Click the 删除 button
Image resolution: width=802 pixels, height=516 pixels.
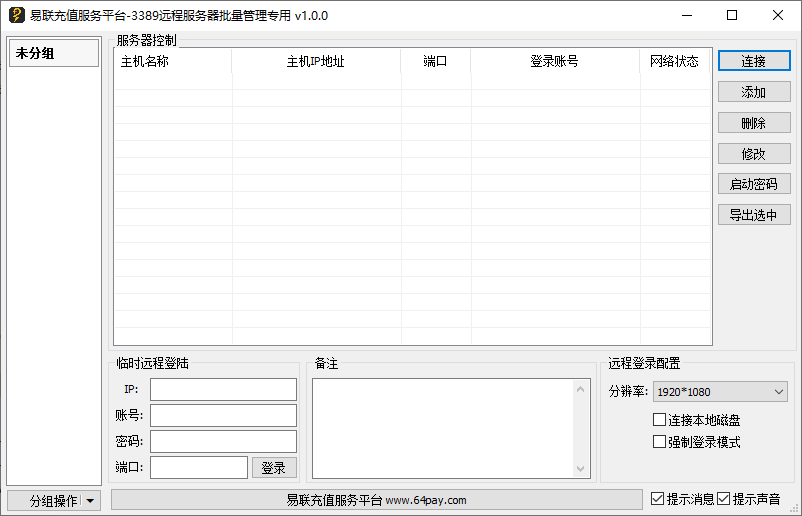(754, 123)
